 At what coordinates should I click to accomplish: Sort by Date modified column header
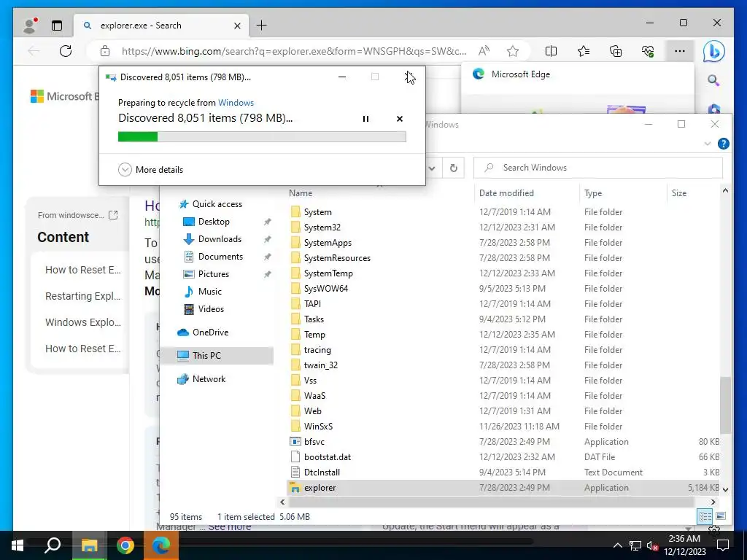point(506,192)
